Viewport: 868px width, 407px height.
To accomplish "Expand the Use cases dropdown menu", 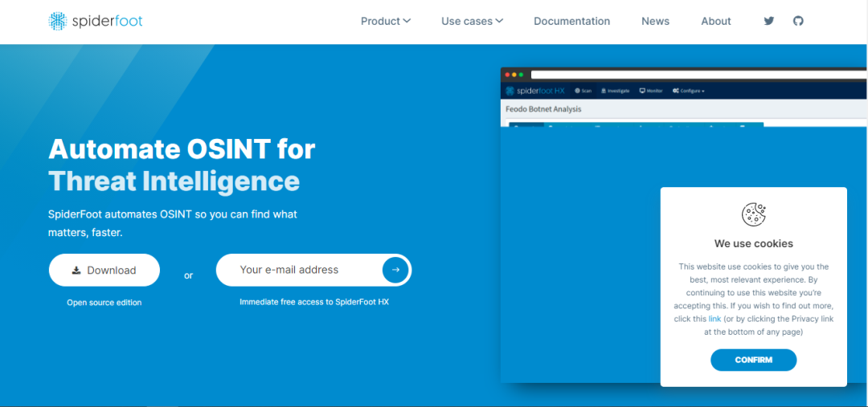I will coord(473,21).
